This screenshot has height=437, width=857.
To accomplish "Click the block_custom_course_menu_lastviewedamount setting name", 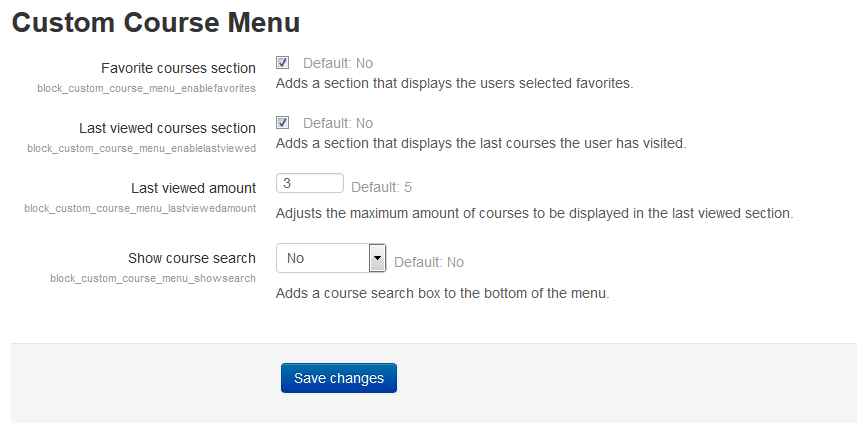I will 140,209.
